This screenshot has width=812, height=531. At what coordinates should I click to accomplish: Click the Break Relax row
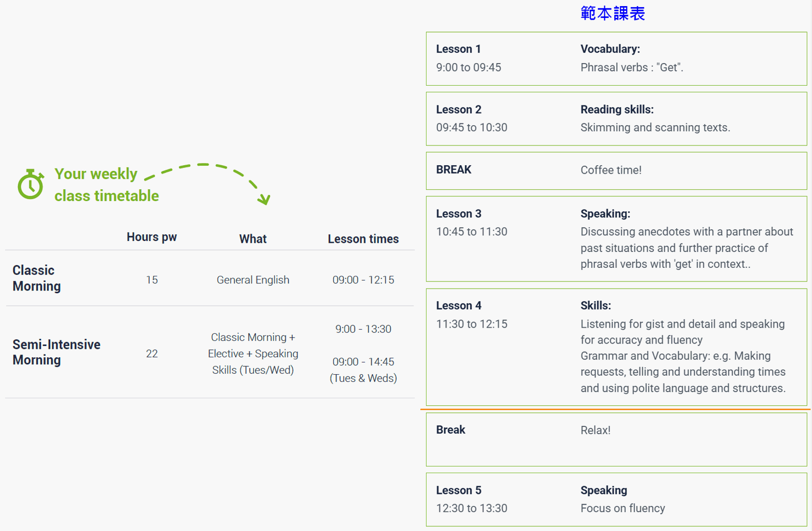pos(616,439)
